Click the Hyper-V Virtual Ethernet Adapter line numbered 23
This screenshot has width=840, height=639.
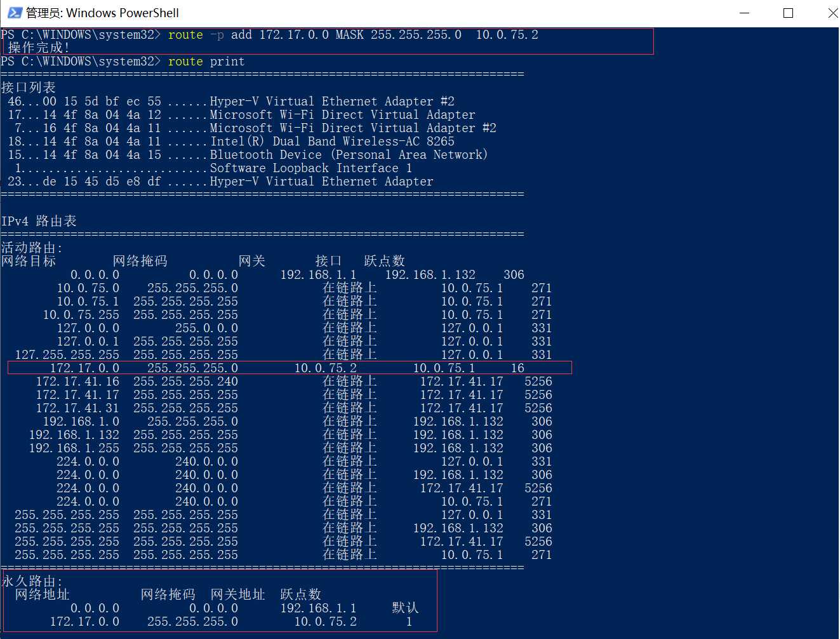tap(220, 182)
